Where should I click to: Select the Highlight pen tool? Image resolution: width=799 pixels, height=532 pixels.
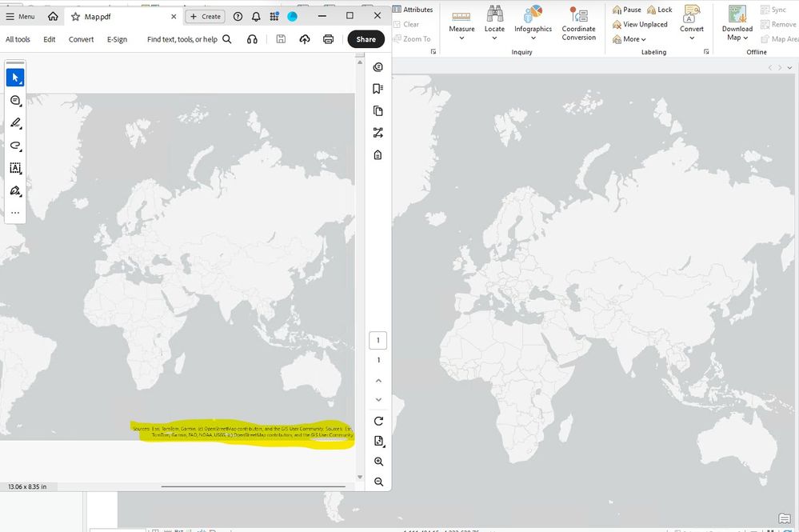pyautogui.click(x=15, y=123)
